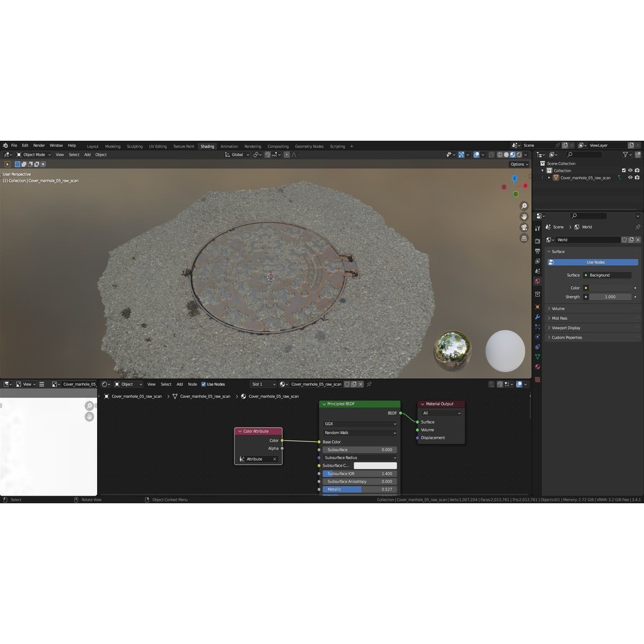Toggle viewport gizmo display button
644x644 pixels.
click(461, 155)
